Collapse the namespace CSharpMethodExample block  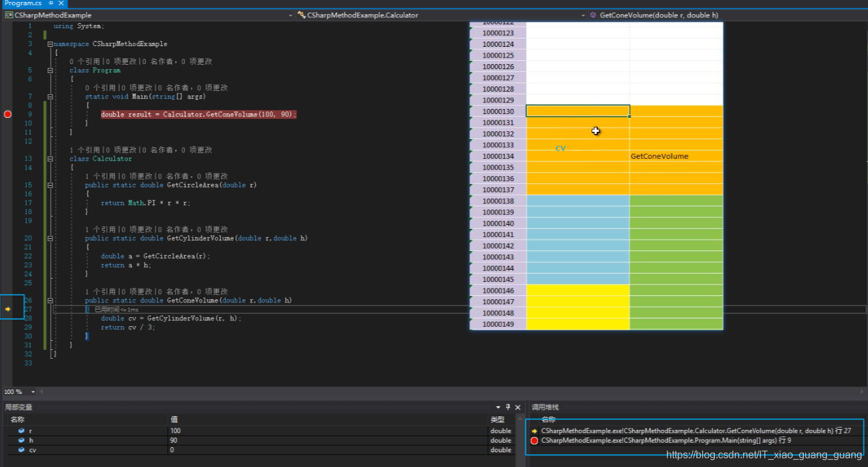(x=50, y=44)
